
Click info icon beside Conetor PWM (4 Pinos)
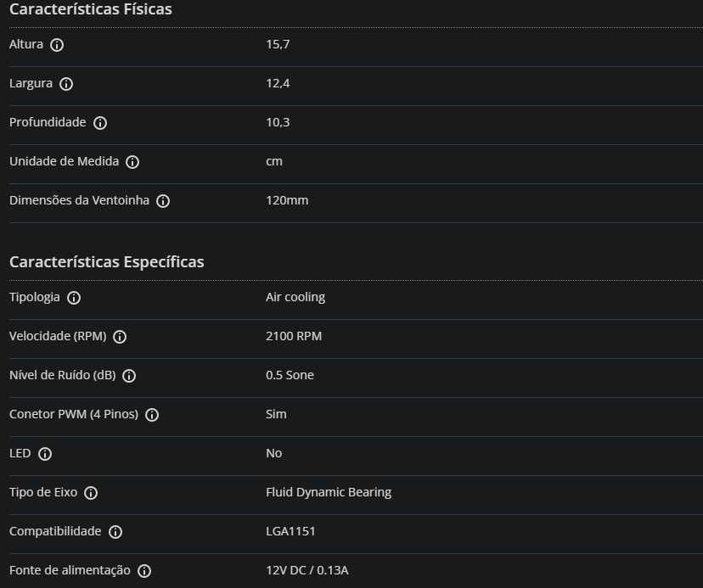tap(152, 415)
